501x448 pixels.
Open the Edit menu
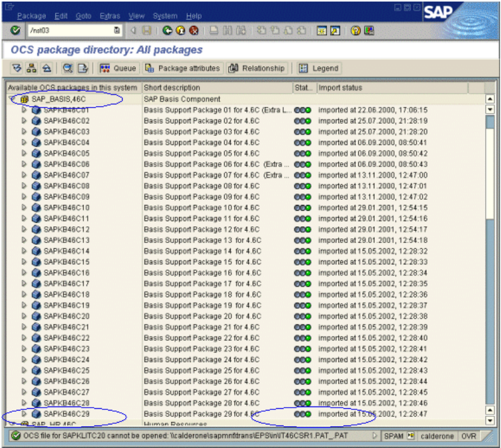[x=60, y=16]
